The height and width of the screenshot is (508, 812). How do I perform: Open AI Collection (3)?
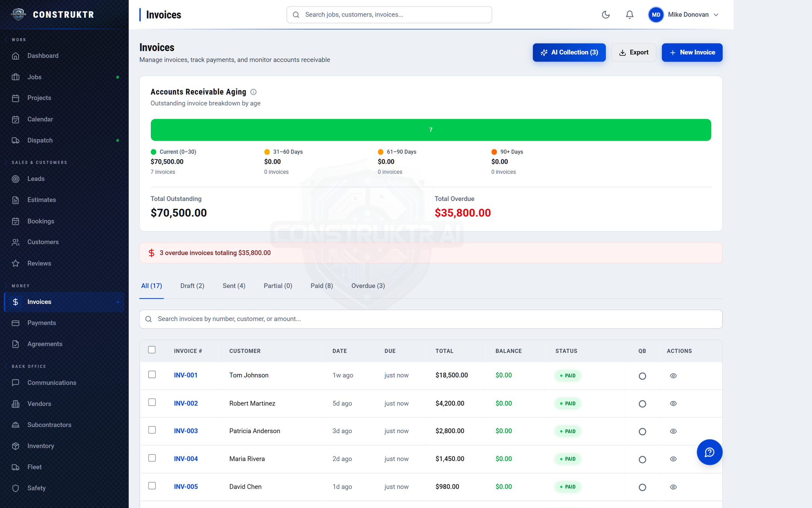[x=569, y=52]
